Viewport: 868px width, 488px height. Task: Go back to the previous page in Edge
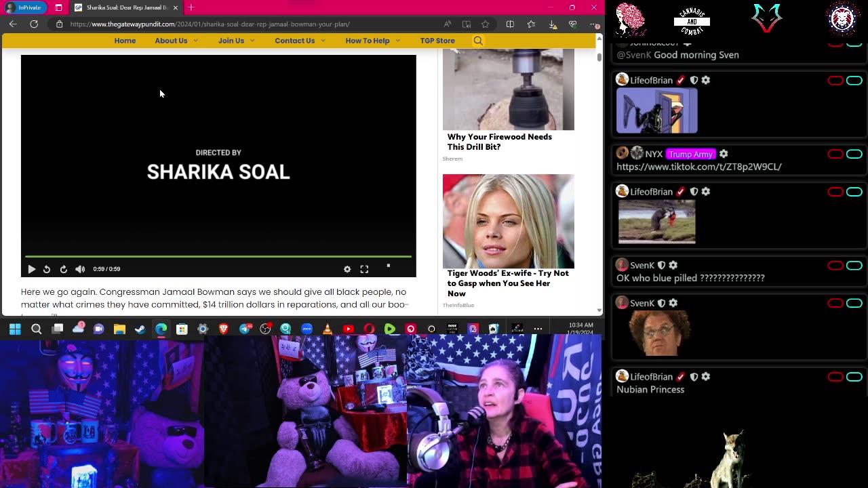13,24
